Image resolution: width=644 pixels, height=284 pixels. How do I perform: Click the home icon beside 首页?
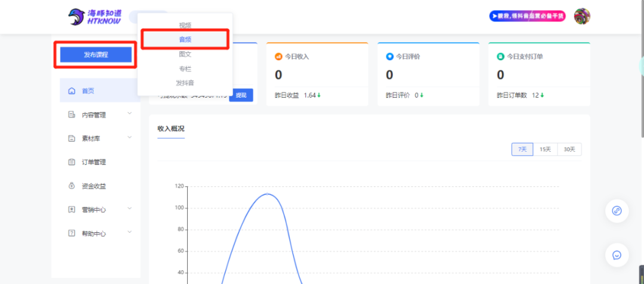[x=72, y=90]
